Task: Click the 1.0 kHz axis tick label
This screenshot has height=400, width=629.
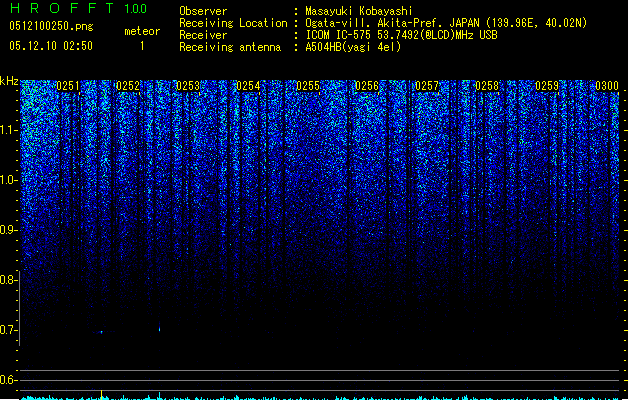Action: (x=8, y=180)
